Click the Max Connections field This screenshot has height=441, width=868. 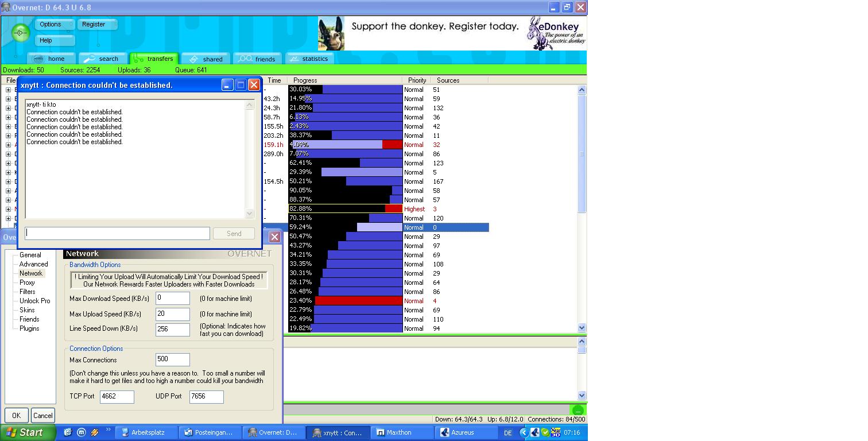tap(173, 359)
